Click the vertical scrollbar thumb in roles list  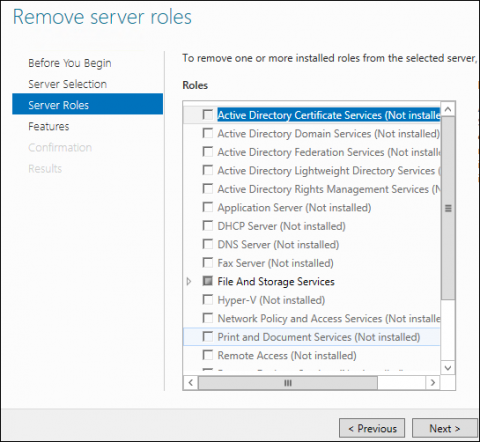[x=448, y=208]
